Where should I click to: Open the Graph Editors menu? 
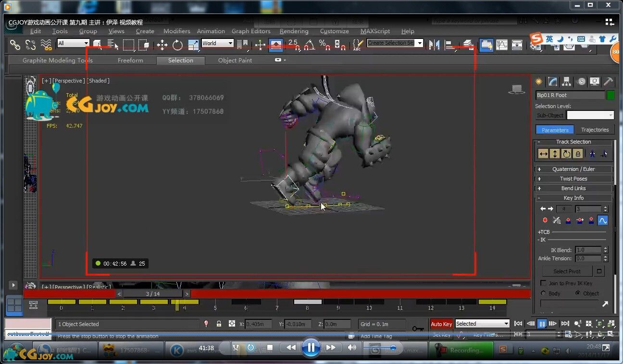coord(251,31)
